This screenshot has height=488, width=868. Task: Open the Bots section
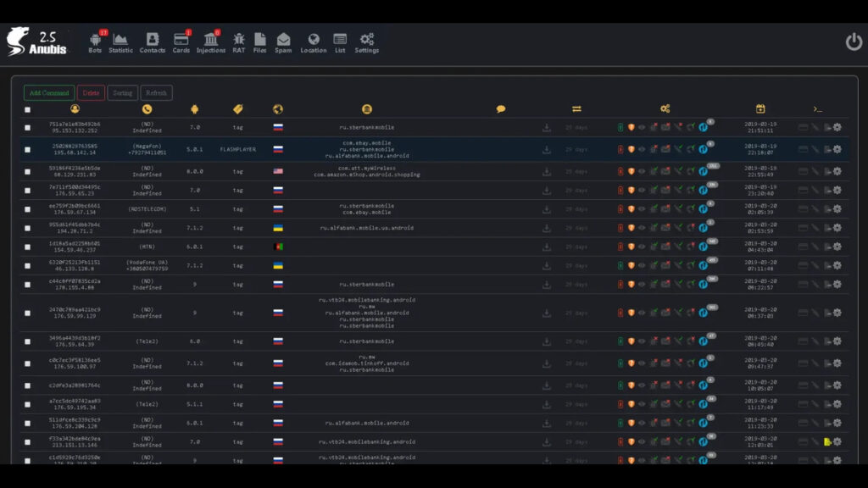tap(95, 42)
